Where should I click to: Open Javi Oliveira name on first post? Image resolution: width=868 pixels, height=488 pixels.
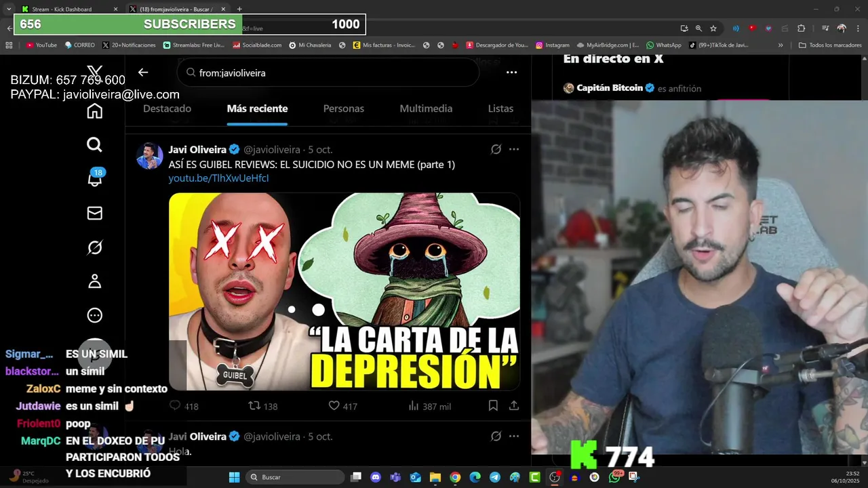tap(197, 149)
